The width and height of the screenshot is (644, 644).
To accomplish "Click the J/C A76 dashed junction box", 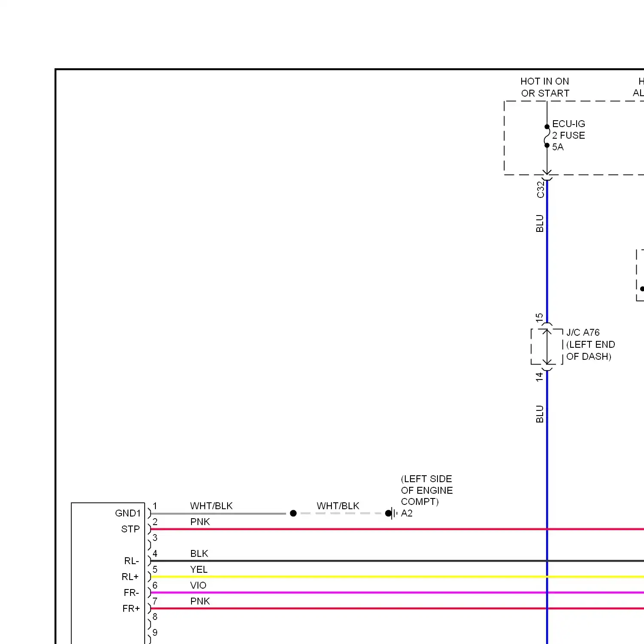I will [x=547, y=347].
